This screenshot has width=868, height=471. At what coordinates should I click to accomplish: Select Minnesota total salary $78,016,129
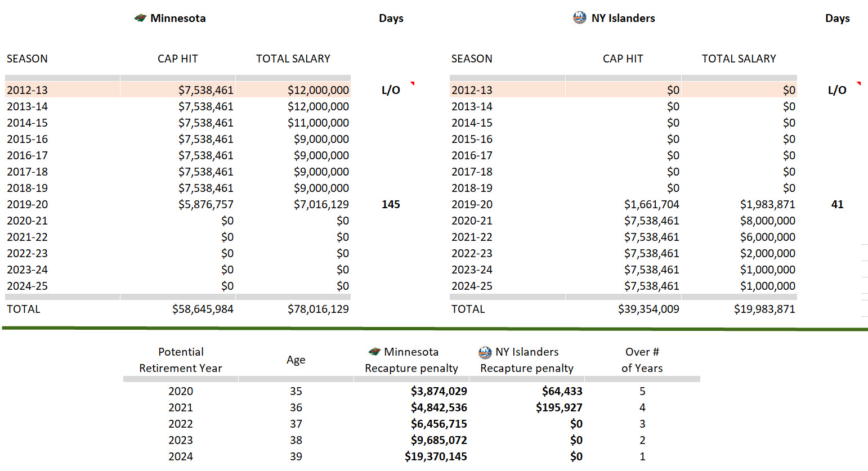tap(318, 309)
